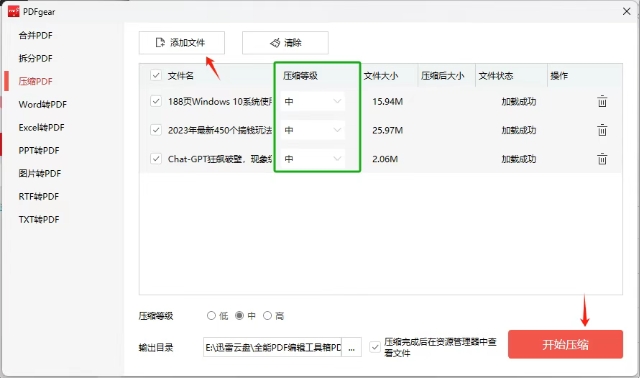Open compression level dropdown for 188页Windows file
640x378 pixels.
point(313,101)
